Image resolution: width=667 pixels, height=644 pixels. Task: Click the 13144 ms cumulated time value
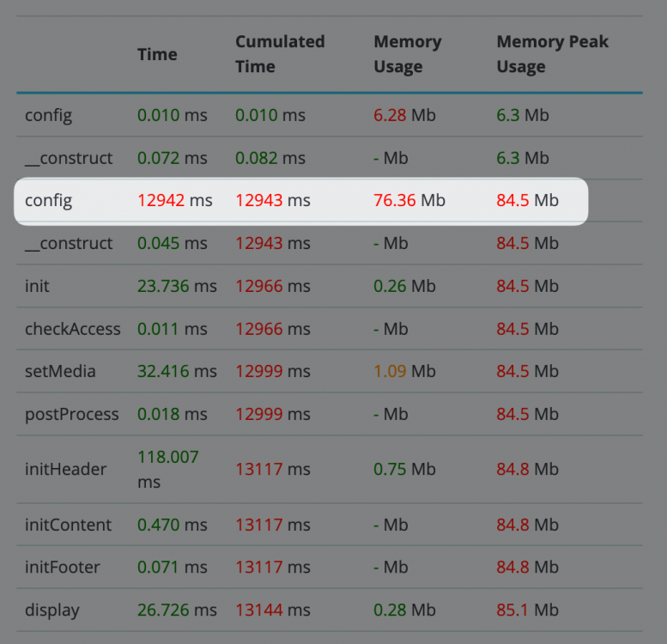(x=273, y=610)
